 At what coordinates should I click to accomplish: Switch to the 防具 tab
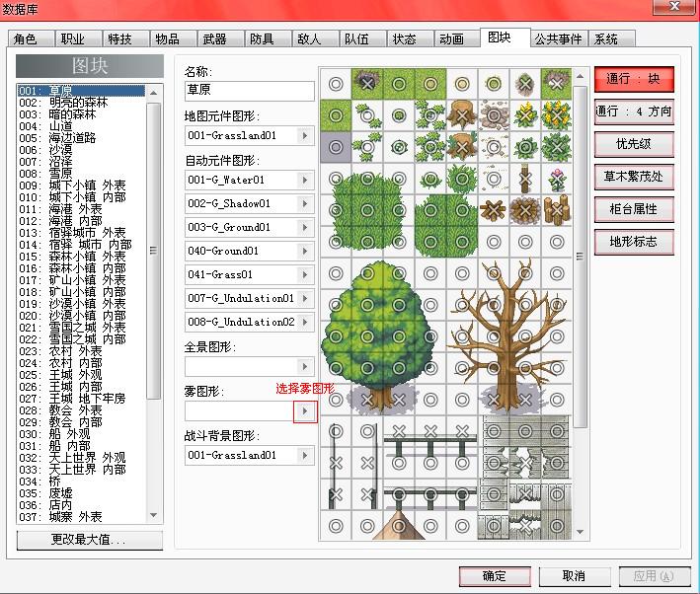[268, 39]
